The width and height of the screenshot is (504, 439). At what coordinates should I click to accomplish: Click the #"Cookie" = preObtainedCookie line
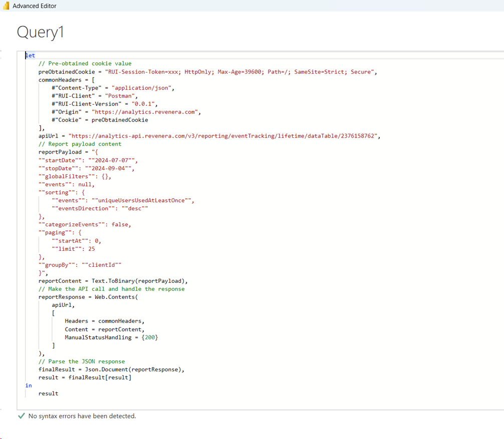coord(100,120)
